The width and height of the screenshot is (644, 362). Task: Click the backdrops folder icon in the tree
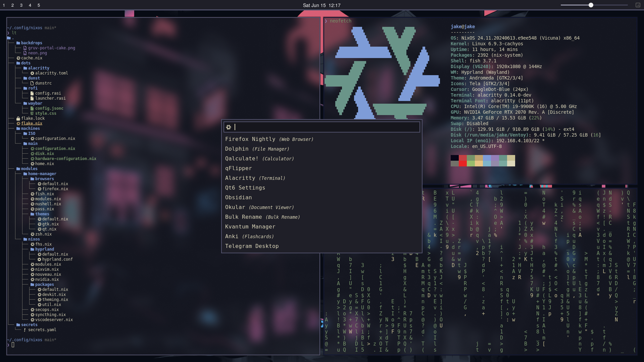tap(18, 43)
